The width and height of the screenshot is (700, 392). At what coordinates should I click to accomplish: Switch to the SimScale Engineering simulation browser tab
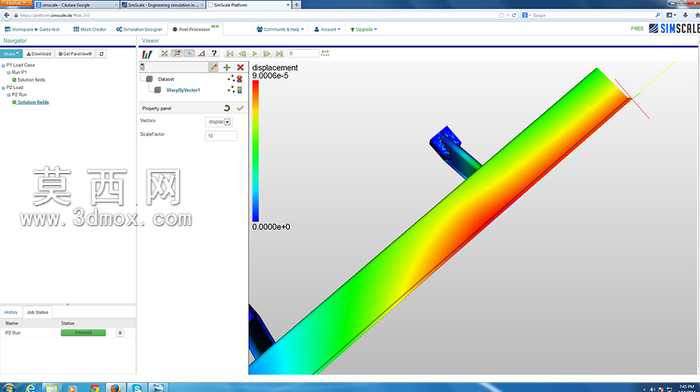tap(163, 4)
